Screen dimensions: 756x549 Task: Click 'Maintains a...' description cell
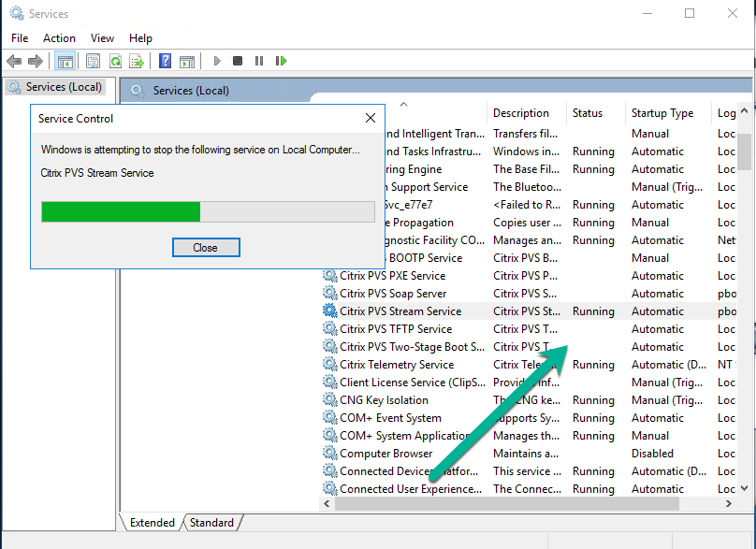pos(526,453)
